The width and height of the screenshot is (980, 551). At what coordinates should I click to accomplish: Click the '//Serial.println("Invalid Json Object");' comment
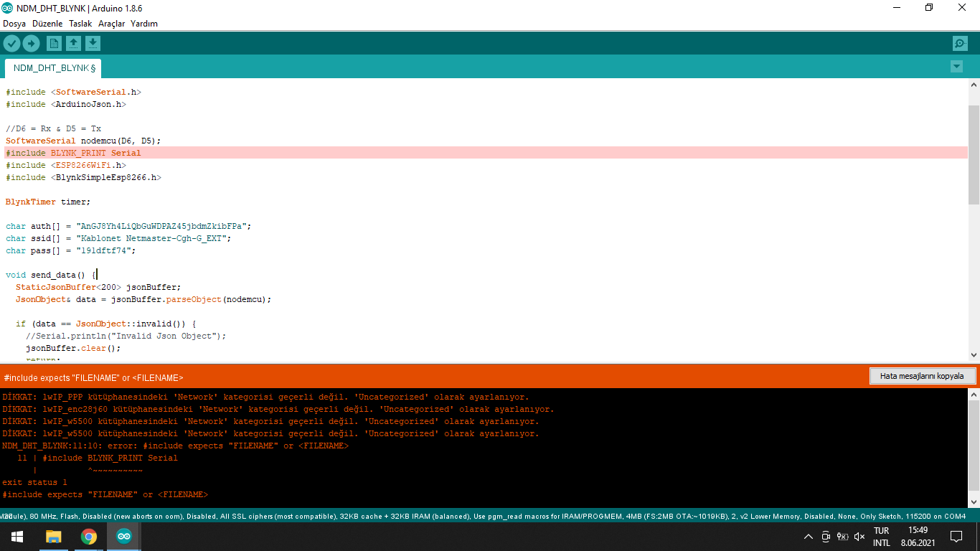tap(126, 336)
